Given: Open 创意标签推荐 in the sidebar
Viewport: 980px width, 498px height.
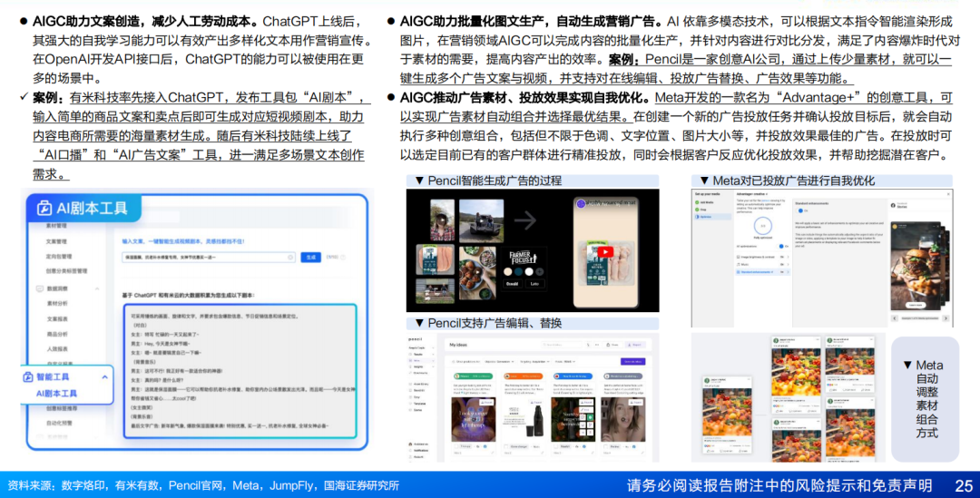Looking at the screenshot, I should [62, 408].
